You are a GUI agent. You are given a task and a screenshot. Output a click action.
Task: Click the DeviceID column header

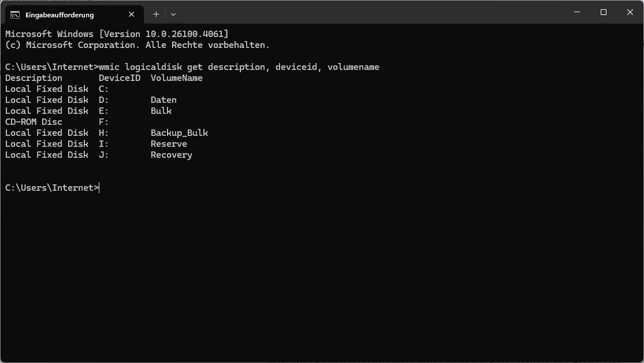120,78
